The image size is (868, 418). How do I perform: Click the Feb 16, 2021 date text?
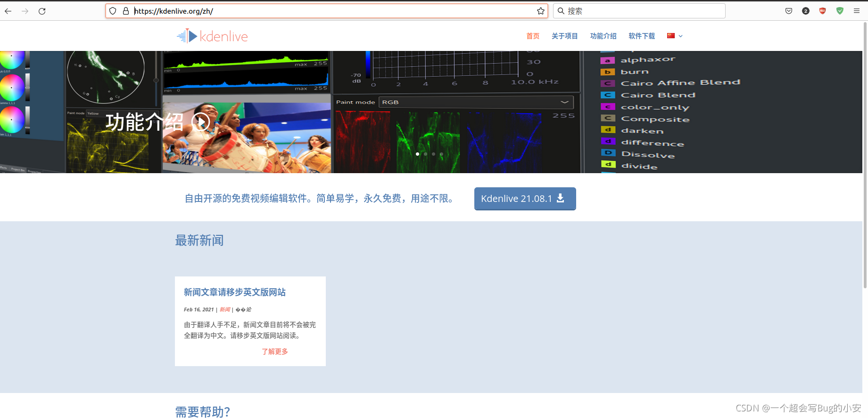[199, 309]
